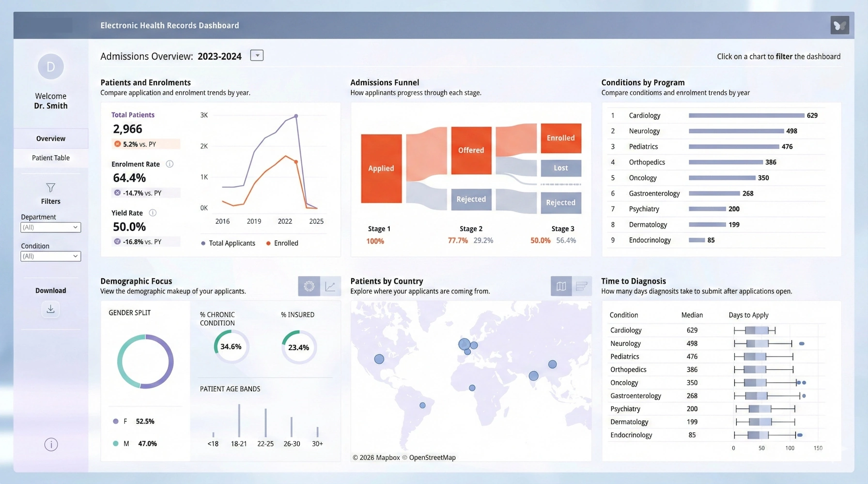
Task: Click the butterfly logo in the header
Action: click(839, 25)
